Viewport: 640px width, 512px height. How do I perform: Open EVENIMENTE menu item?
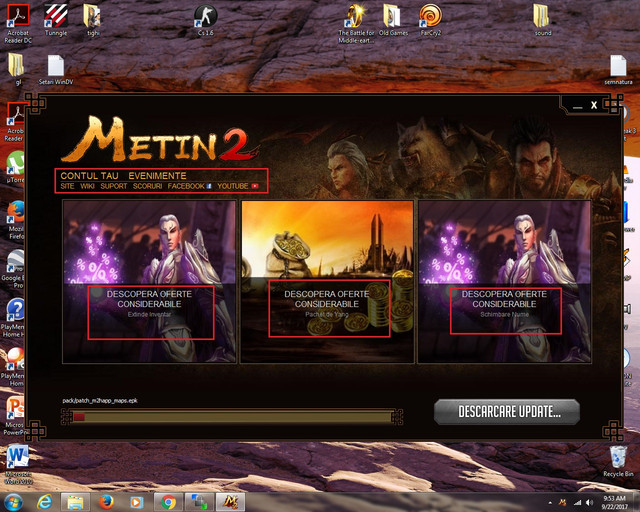[157, 176]
